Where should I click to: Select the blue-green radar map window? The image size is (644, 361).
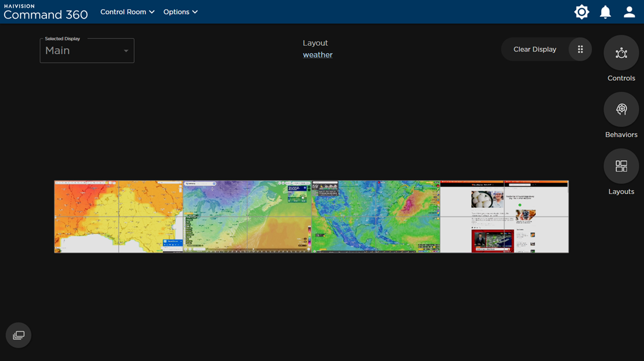[x=376, y=216]
